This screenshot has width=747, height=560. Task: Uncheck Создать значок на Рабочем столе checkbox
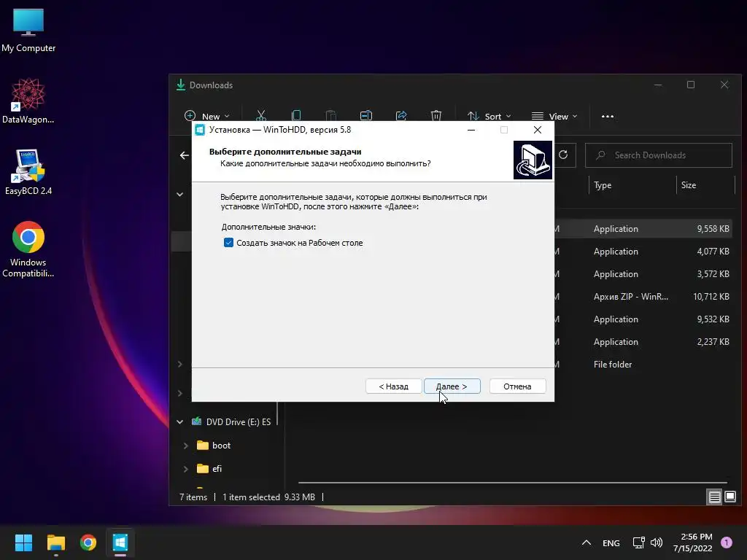(x=228, y=243)
